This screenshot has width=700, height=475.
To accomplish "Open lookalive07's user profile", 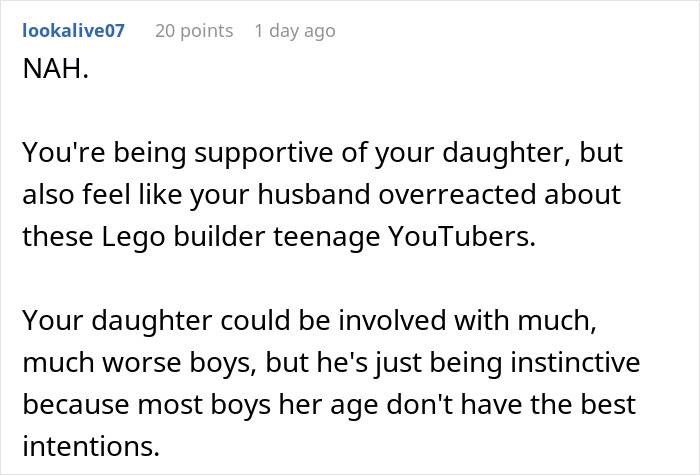I will click(73, 31).
